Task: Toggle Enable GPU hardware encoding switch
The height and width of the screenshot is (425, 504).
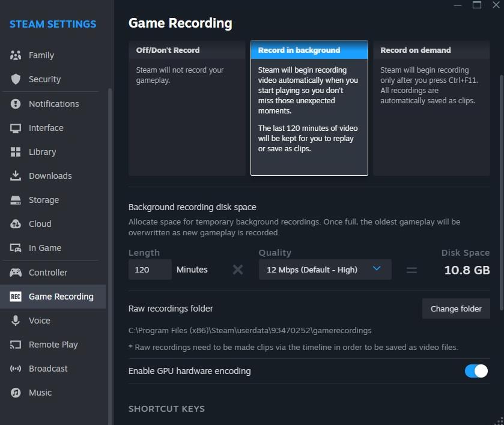Action: pyautogui.click(x=476, y=371)
